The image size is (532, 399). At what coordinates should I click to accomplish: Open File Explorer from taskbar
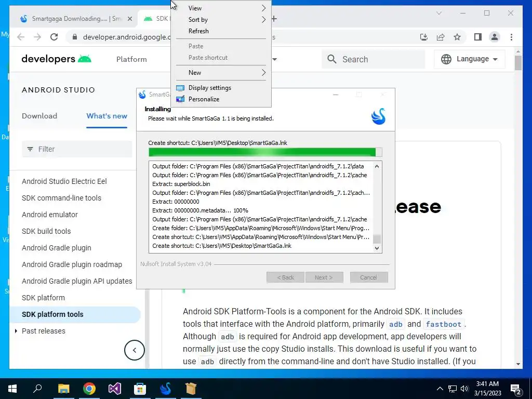click(63, 389)
